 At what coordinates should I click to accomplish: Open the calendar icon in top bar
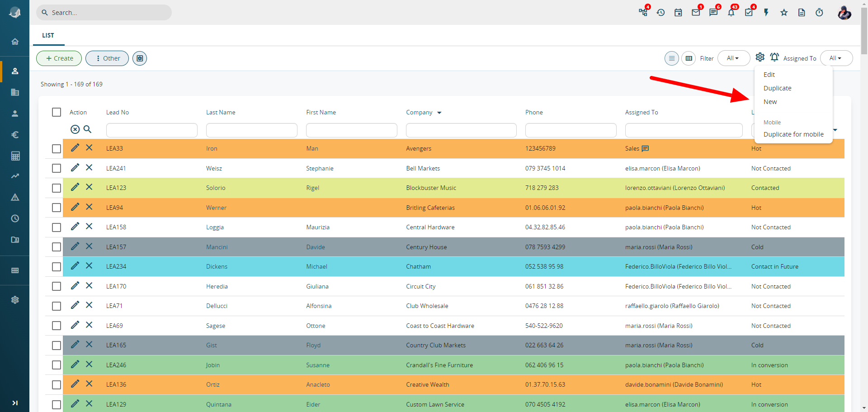point(678,13)
